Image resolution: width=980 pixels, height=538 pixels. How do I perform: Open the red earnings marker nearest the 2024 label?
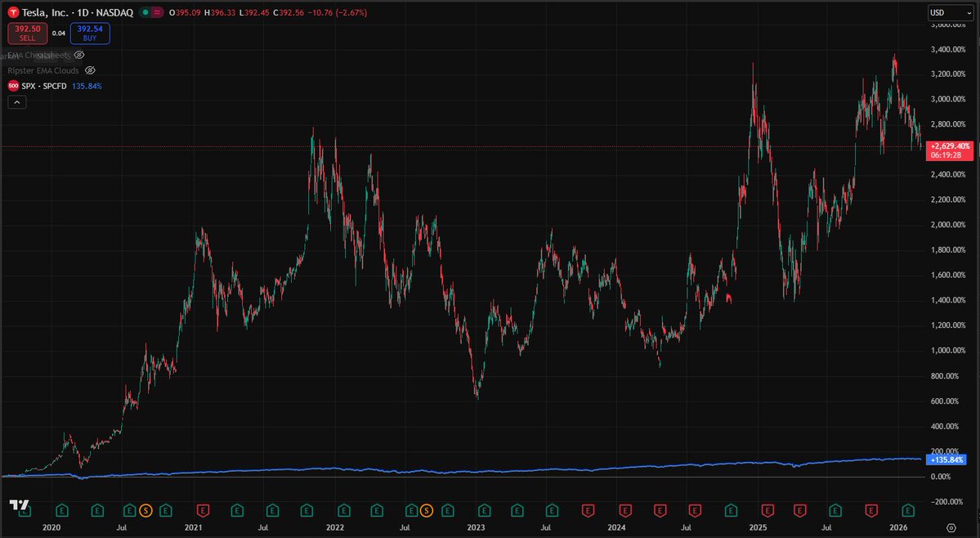[625, 511]
